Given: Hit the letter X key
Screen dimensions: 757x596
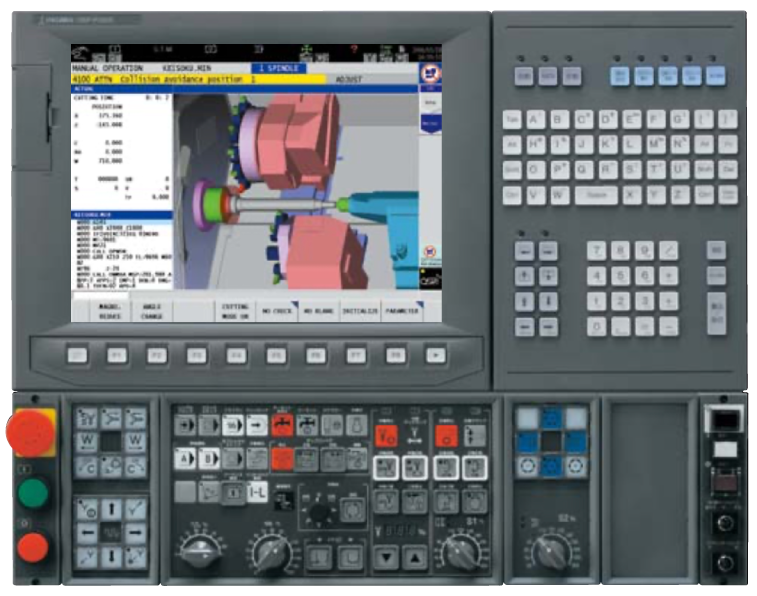Looking at the screenshot, I should [x=631, y=195].
